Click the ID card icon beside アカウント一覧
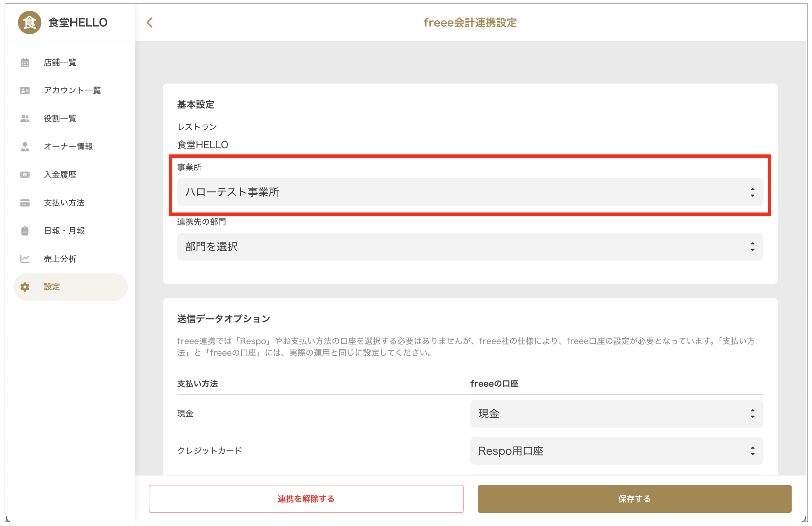 25,90
